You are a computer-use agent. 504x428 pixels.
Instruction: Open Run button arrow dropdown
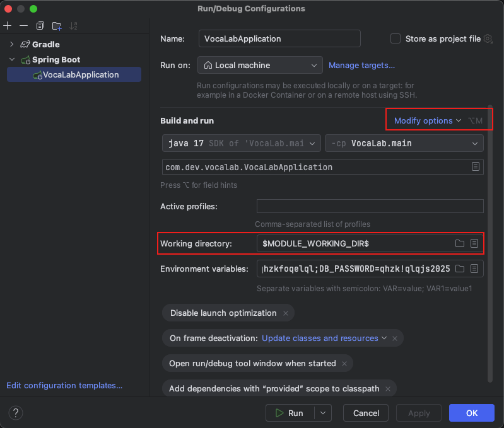(323, 413)
